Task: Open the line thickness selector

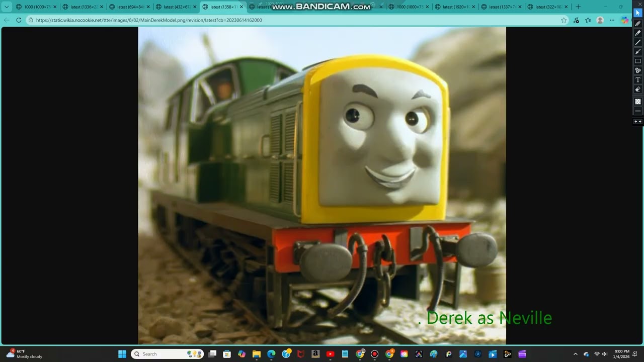Action: pos(637,111)
